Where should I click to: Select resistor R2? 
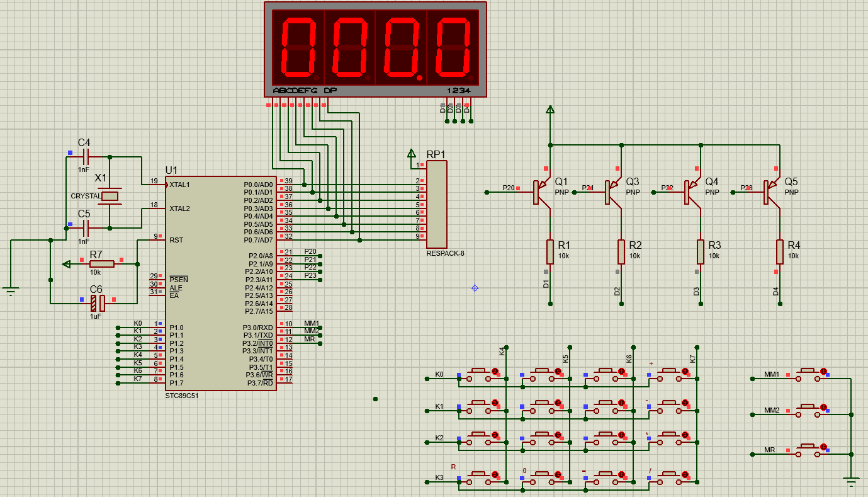click(621, 251)
